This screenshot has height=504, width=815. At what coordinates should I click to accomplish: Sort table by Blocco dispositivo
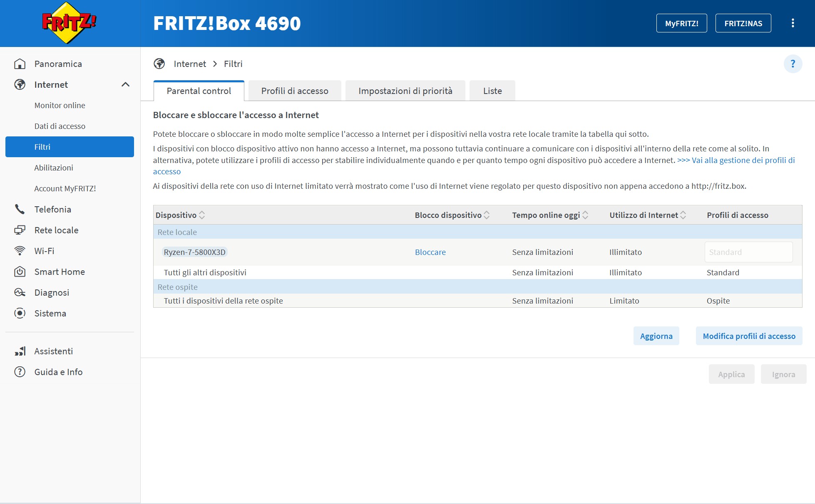487,215
